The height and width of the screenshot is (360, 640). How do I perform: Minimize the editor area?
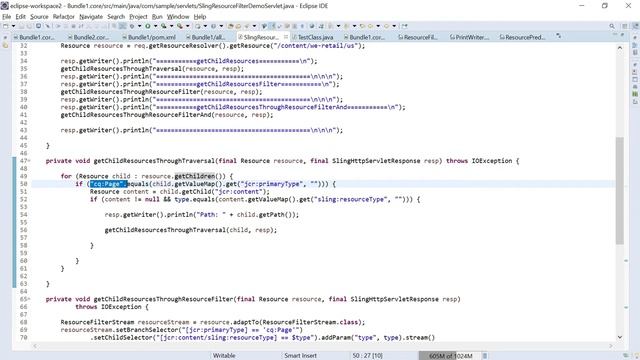pos(615,35)
